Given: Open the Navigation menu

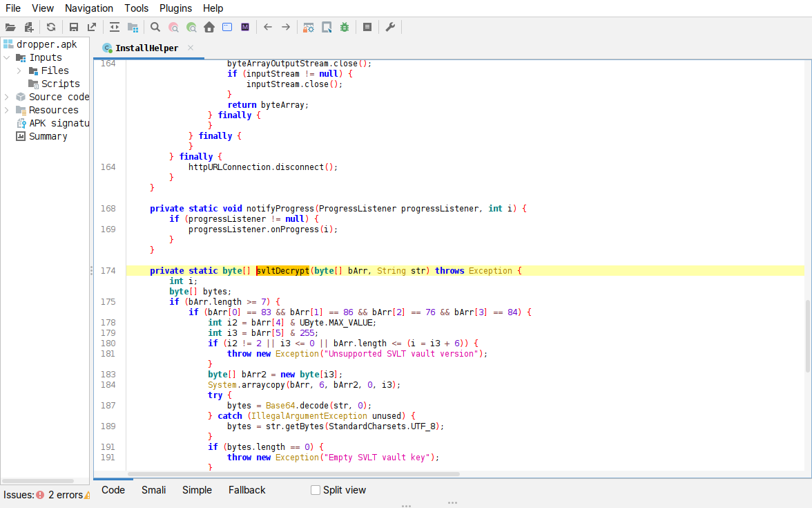Looking at the screenshot, I should [x=88, y=8].
